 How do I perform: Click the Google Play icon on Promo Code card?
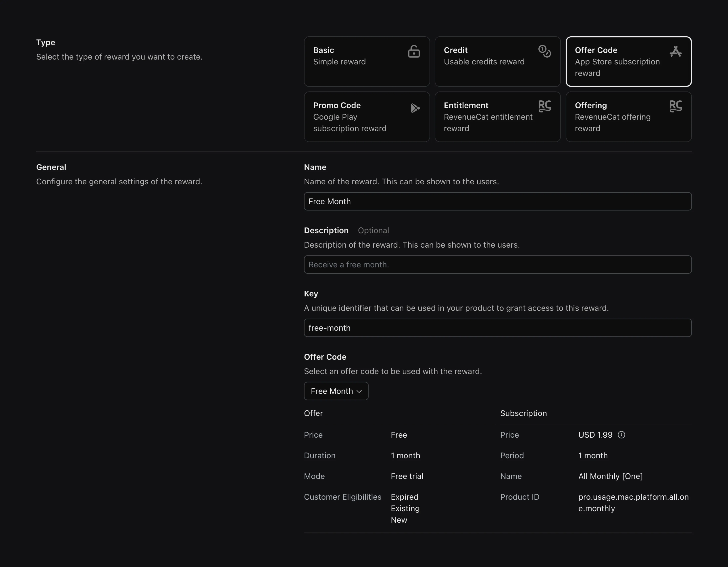(415, 108)
